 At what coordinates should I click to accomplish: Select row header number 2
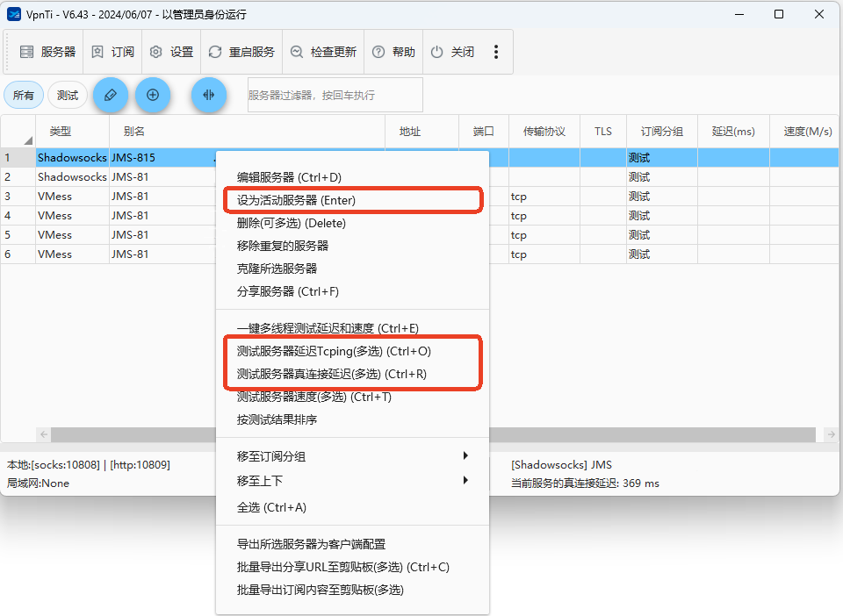[x=18, y=177]
